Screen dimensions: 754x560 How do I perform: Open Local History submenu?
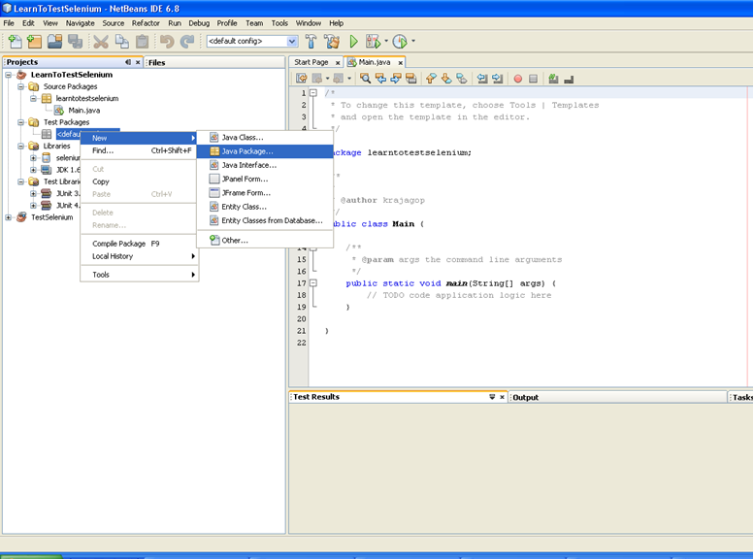tap(140, 256)
